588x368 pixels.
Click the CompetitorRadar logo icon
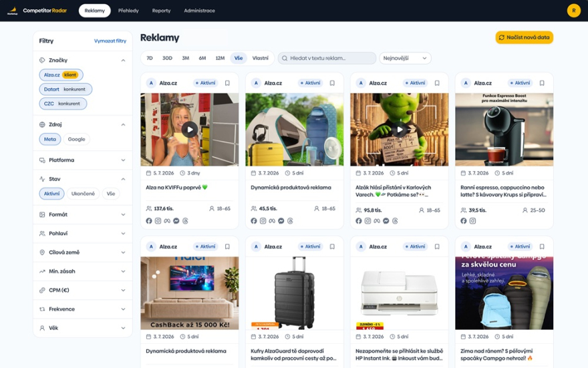[13, 11]
